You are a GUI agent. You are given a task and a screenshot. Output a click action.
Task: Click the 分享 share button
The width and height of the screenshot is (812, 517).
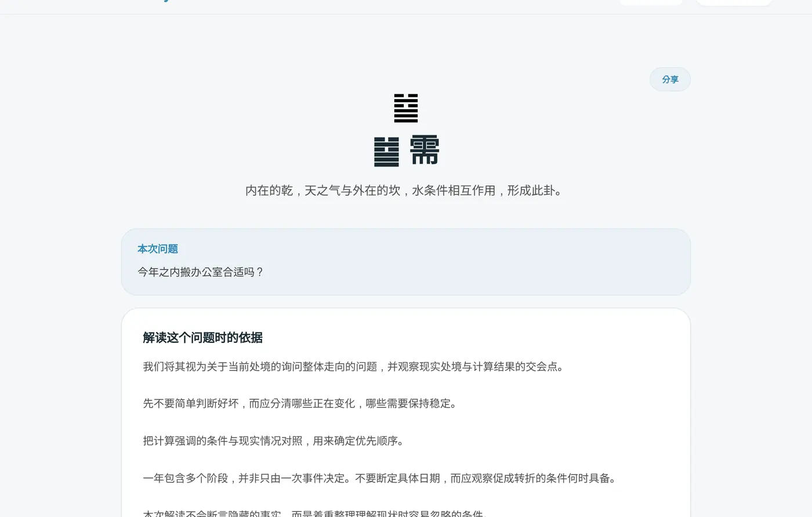coord(670,79)
